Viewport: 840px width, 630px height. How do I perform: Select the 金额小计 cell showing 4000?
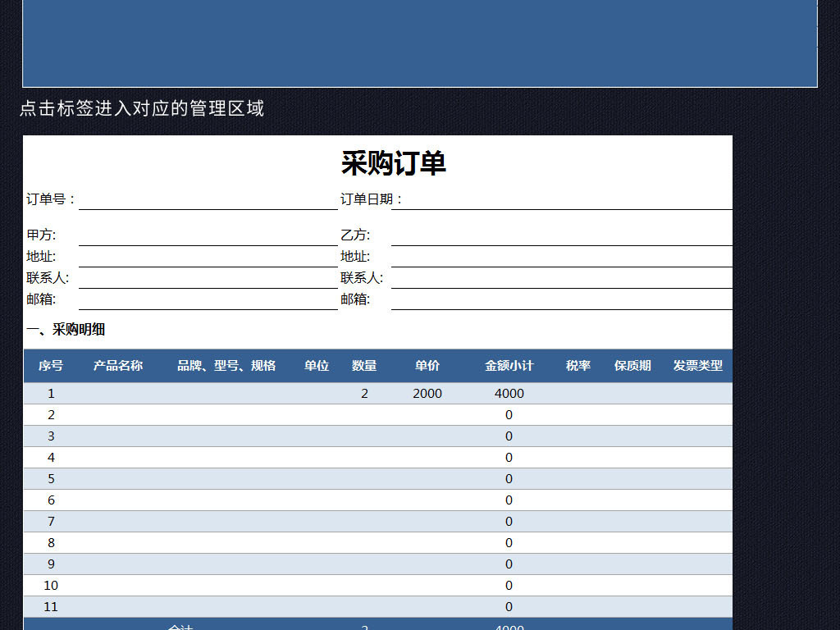pyautogui.click(x=509, y=393)
